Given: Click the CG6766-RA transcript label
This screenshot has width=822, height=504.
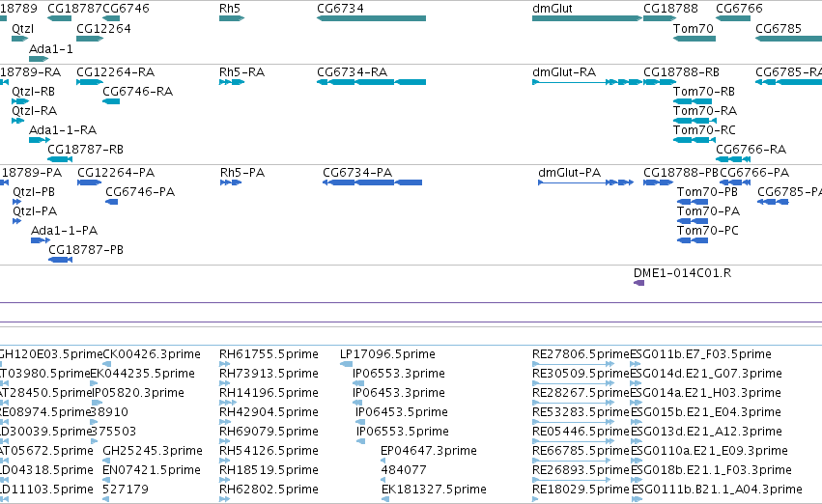Looking at the screenshot, I should click(x=751, y=150).
